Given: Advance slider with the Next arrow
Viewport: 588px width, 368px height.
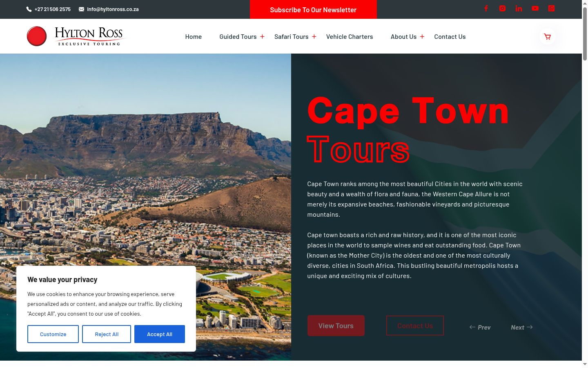Looking at the screenshot, I should [x=522, y=327].
